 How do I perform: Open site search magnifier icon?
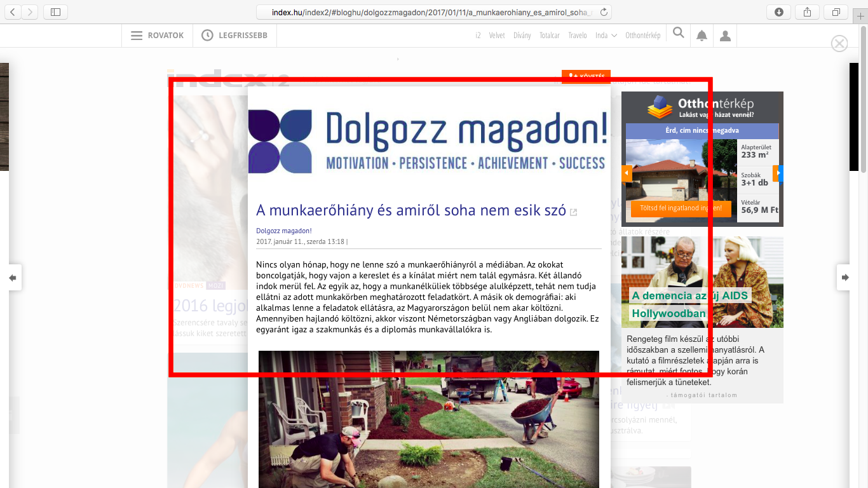(679, 33)
